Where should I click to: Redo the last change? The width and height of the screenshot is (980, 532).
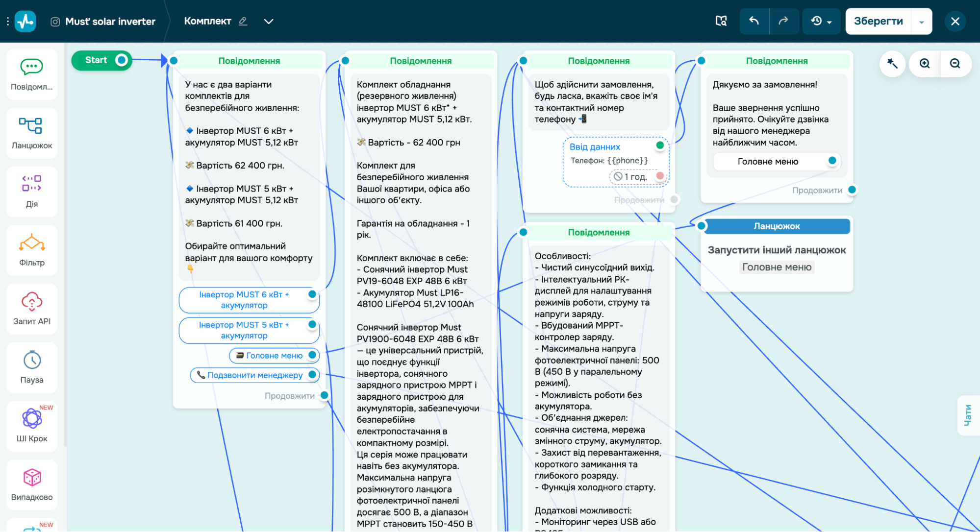click(784, 21)
